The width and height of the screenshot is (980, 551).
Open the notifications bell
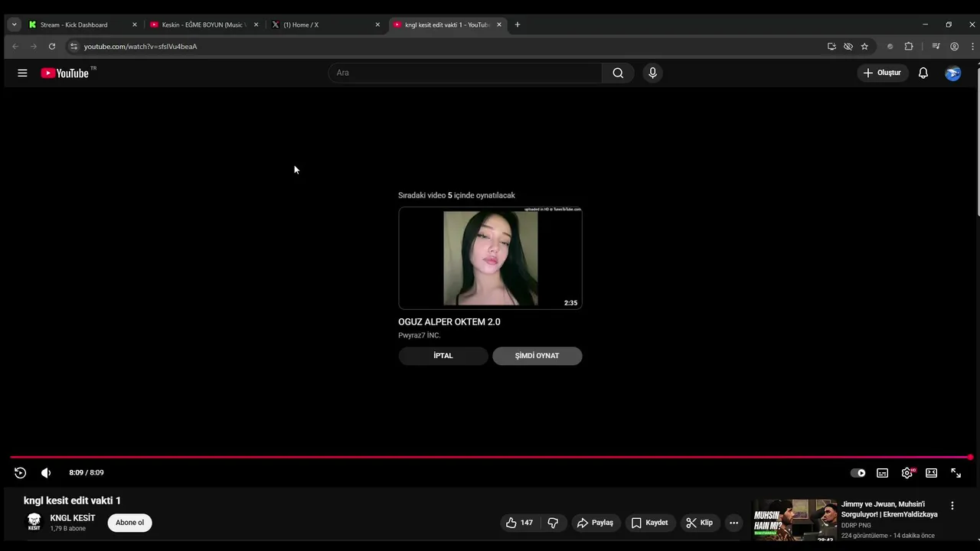tap(923, 73)
